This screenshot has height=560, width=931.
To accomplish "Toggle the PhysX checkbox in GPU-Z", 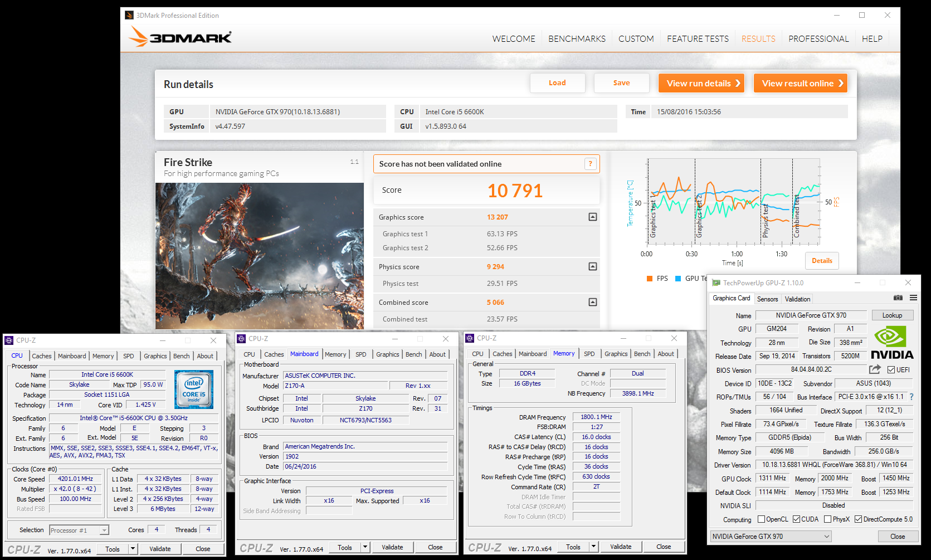I will 828,519.
